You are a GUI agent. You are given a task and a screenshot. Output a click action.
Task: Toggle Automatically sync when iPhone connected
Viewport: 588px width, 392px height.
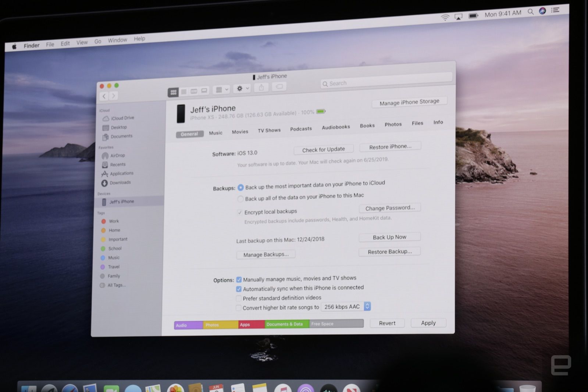(239, 289)
